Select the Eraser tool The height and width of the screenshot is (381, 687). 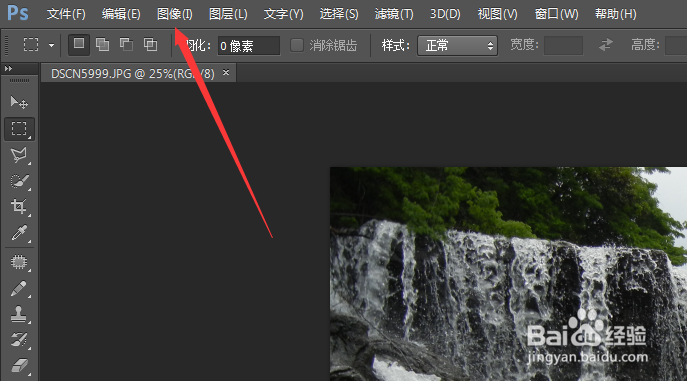(x=19, y=366)
